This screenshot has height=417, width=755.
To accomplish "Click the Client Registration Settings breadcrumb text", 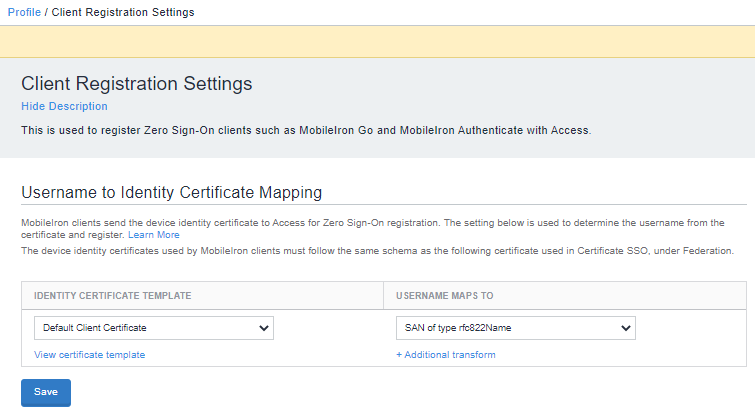I will pyautogui.click(x=123, y=12).
